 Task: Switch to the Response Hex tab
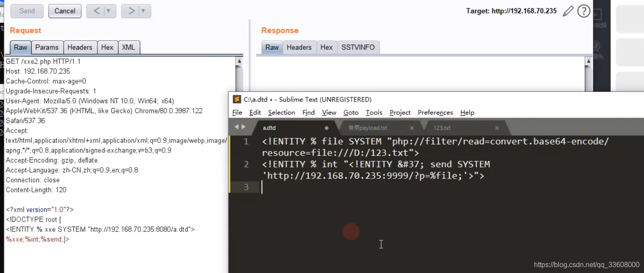[327, 47]
